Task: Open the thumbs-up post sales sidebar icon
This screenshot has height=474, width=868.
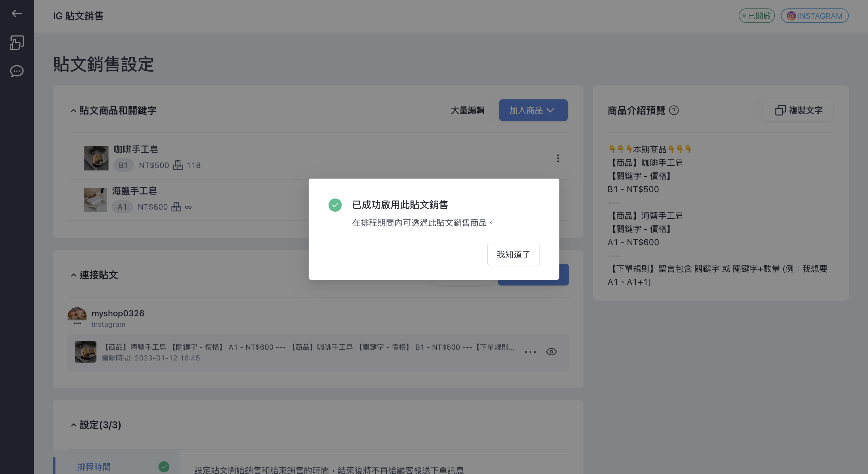Action: 17,42
